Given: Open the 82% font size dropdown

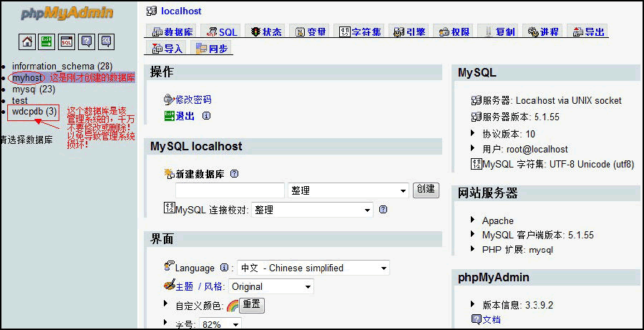Looking at the screenshot, I should (x=220, y=324).
